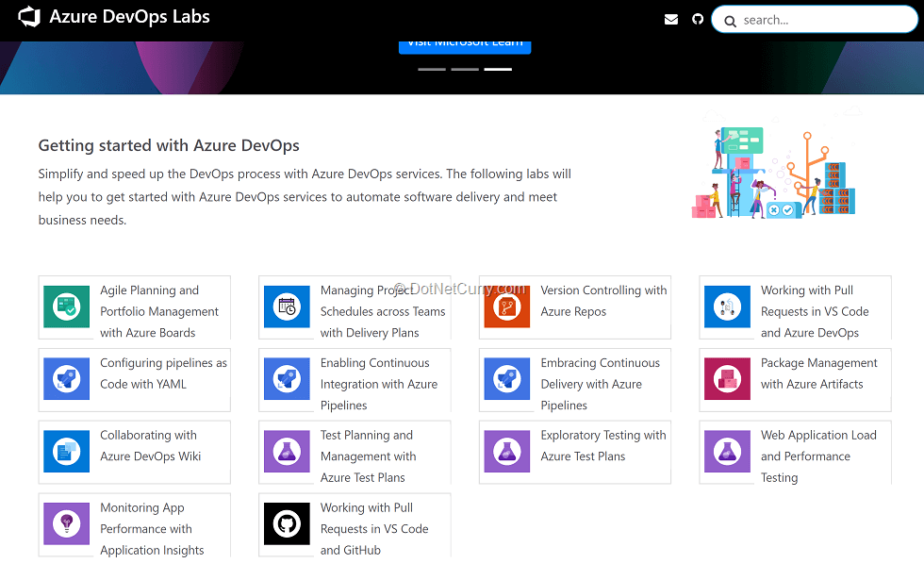Open the GitHub icon in header
The width and height of the screenshot is (924, 580).
698,19
